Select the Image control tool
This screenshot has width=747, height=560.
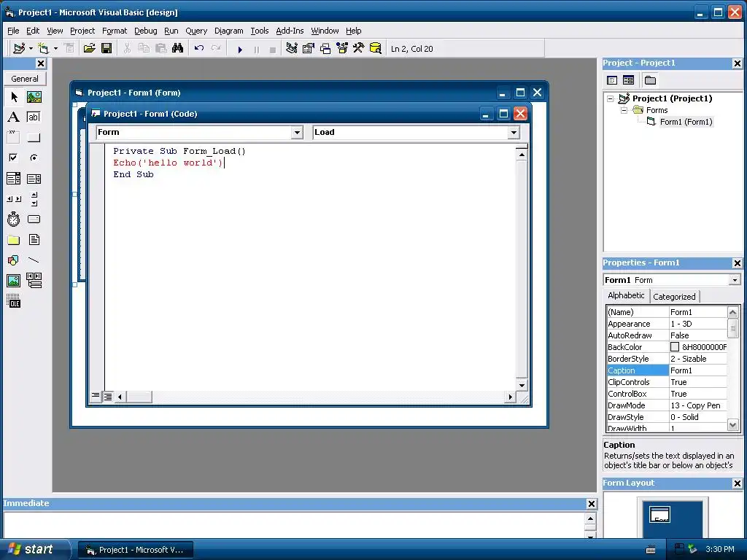[x=14, y=281]
